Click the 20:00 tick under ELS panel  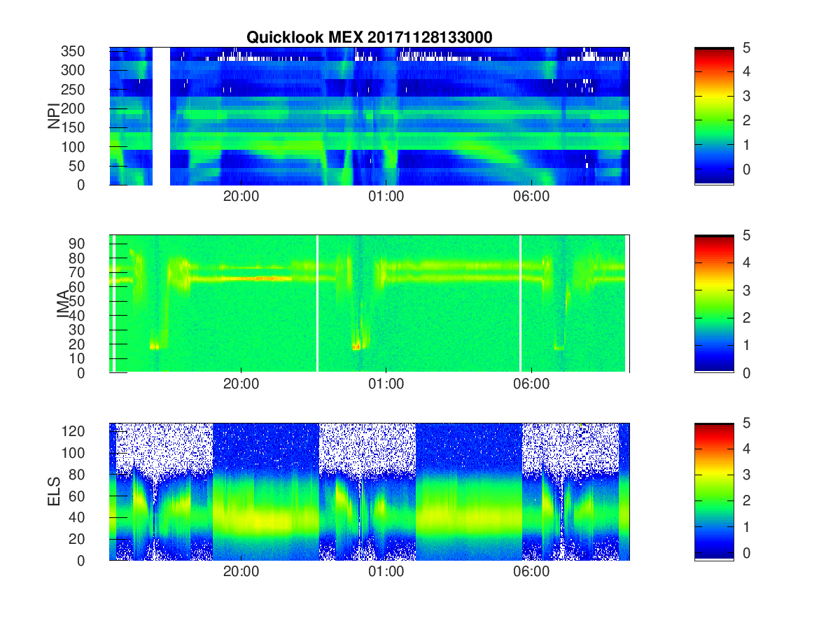point(241,572)
